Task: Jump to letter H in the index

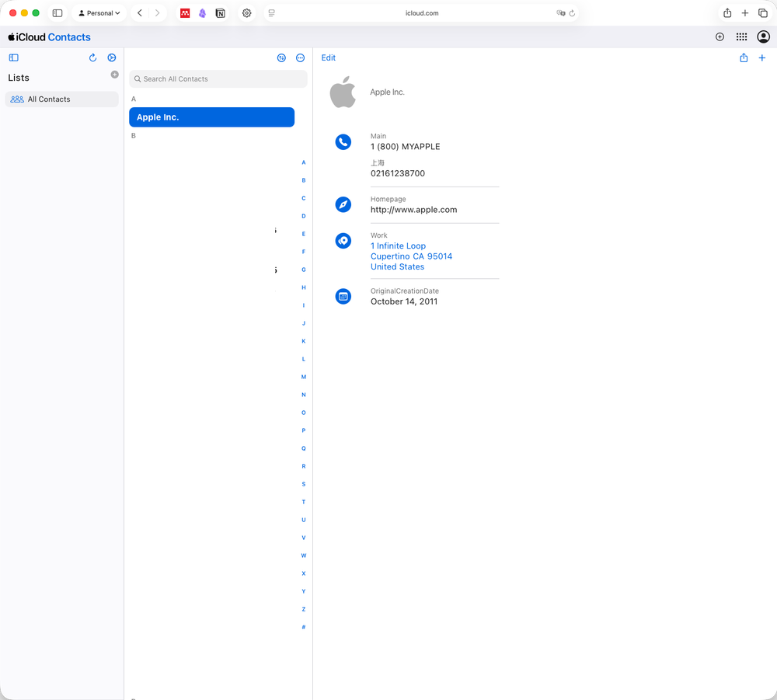Action: [x=304, y=287]
